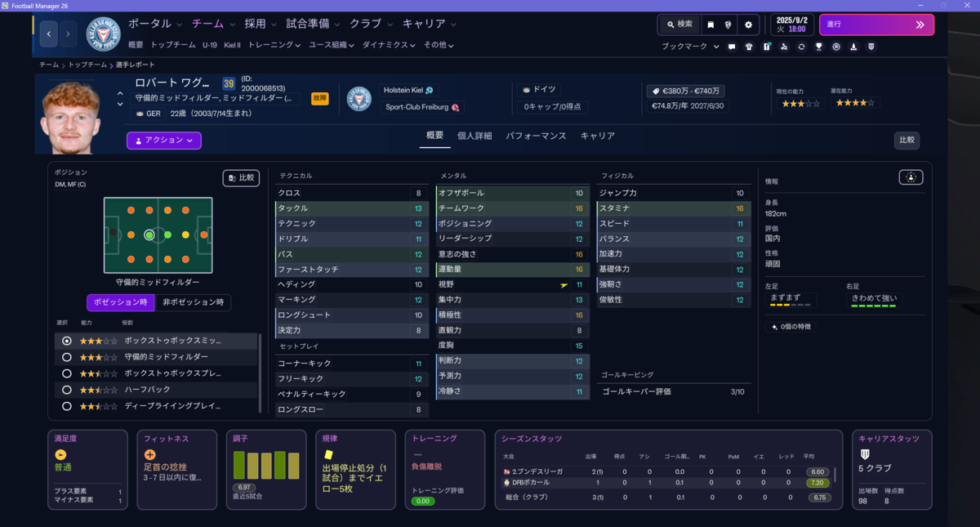Open the shirt squad shortcut icon
The image size is (980, 527).
(749, 47)
